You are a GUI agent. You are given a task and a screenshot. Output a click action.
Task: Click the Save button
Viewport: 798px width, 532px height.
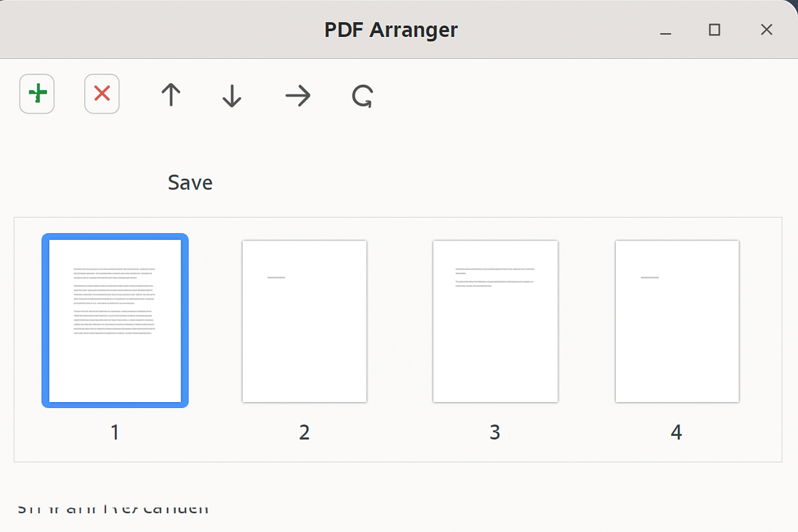pos(190,183)
